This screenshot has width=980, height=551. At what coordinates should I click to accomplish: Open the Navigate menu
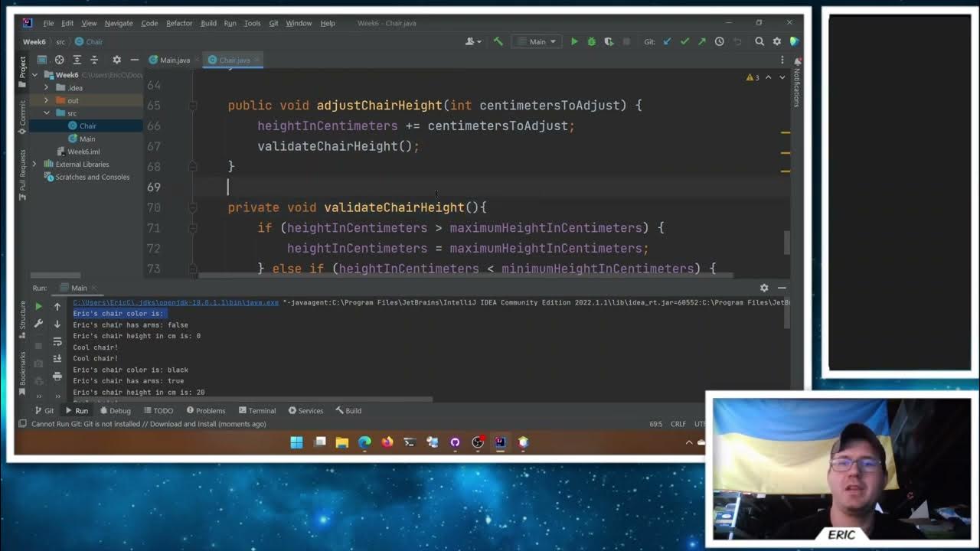[x=119, y=23]
